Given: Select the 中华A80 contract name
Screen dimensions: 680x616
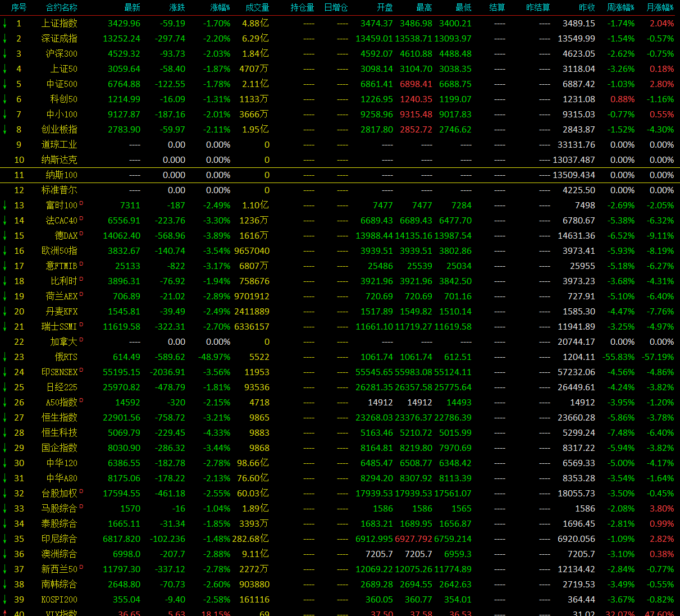Looking at the screenshot, I should [x=61, y=478].
